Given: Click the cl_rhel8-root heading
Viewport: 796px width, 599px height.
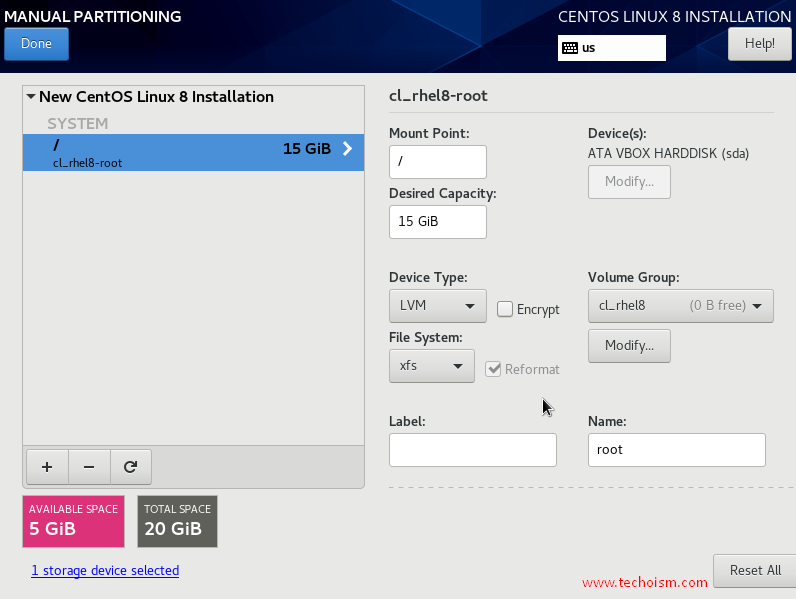Looking at the screenshot, I should [438, 96].
